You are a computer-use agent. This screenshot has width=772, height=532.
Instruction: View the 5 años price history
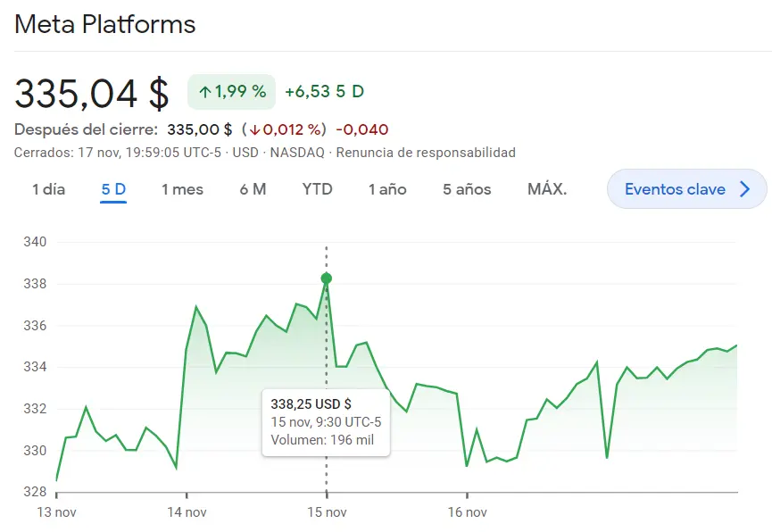[466, 189]
